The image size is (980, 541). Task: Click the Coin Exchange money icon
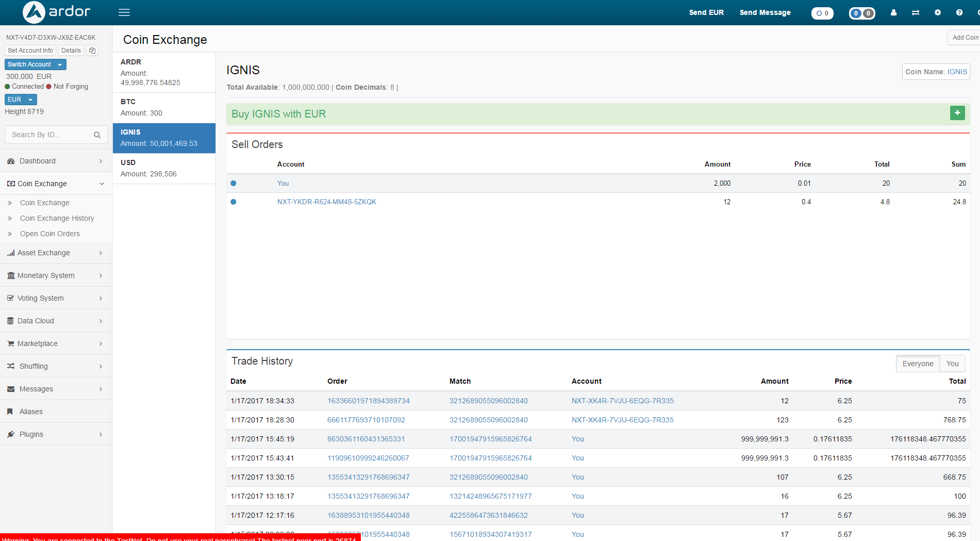[11, 184]
